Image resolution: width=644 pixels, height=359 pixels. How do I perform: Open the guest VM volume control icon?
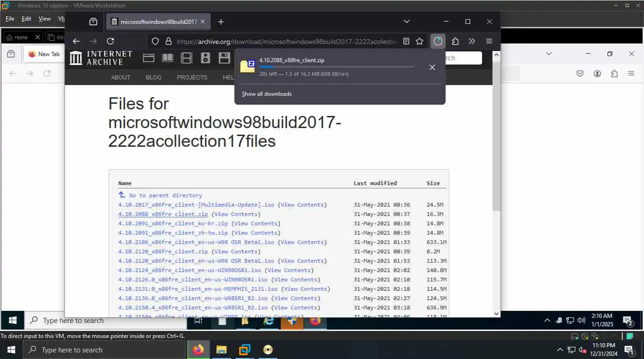(582, 321)
